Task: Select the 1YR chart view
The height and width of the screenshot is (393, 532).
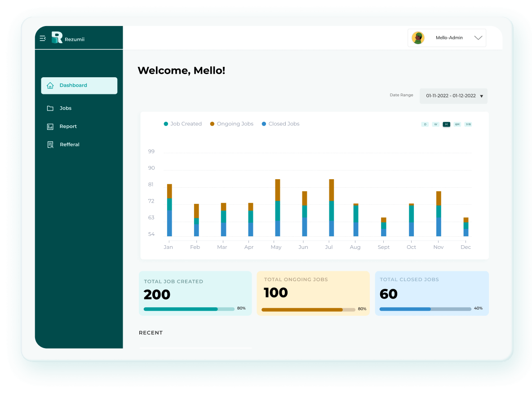Action: [468, 124]
